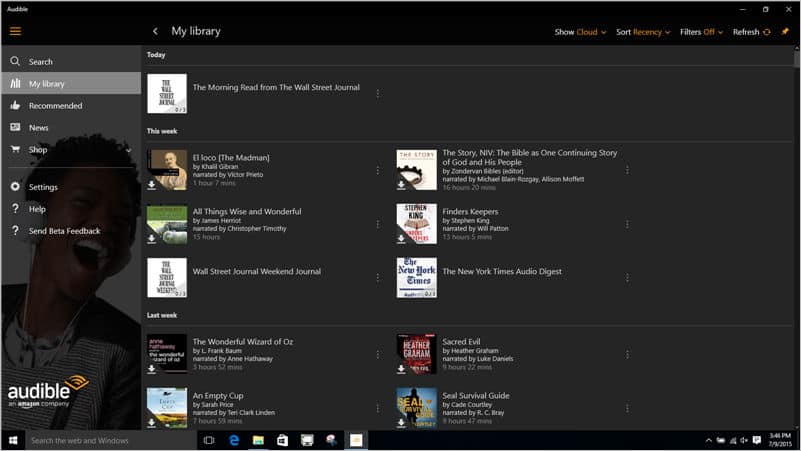Viewport: 801px width, 451px height.
Task: Download Seal Survival Guide via download icon
Action: pyautogui.click(x=402, y=422)
